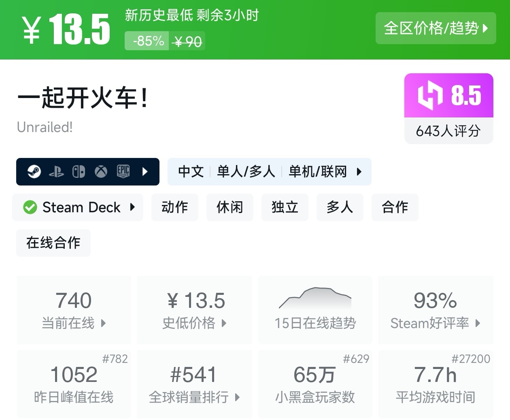Expand Steam Deck compatibility details arrow
The height and width of the screenshot is (420, 510).
coord(132,207)
